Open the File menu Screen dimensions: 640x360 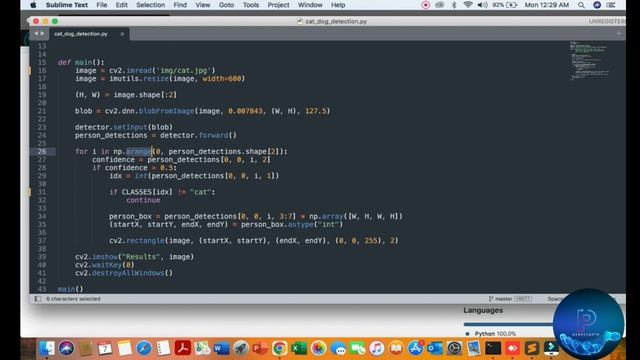click(x=102, y=5)
